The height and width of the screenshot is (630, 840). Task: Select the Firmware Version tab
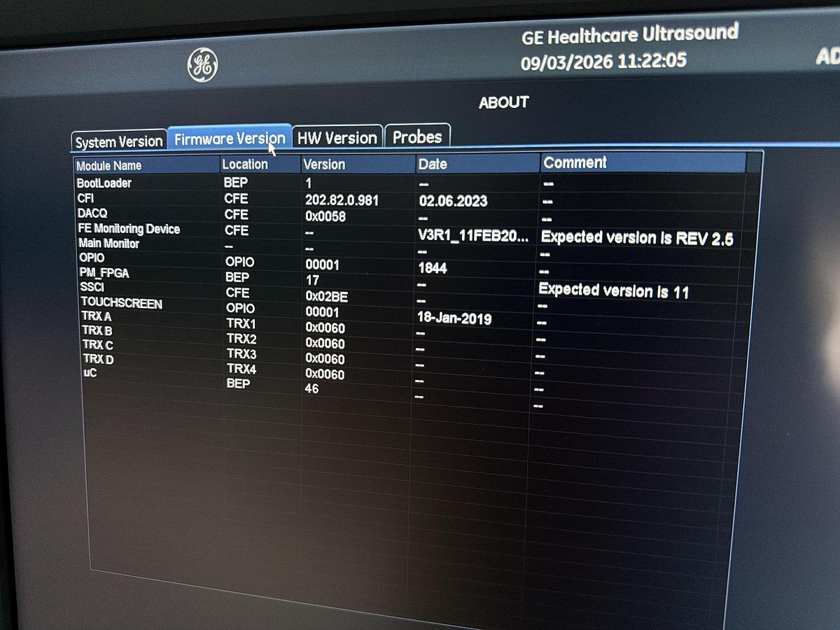(230, 137)
